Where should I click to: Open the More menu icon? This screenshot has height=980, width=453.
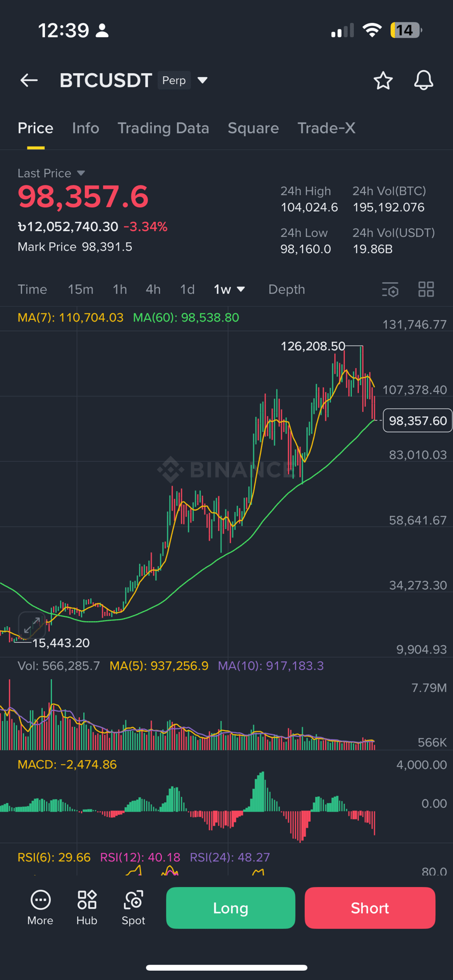40,900
